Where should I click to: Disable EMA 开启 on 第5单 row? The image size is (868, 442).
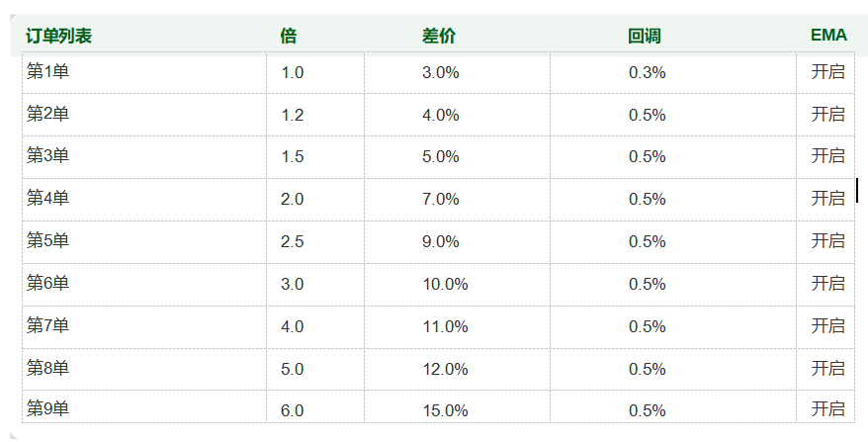pyautogui.click(x=827, y=241)
